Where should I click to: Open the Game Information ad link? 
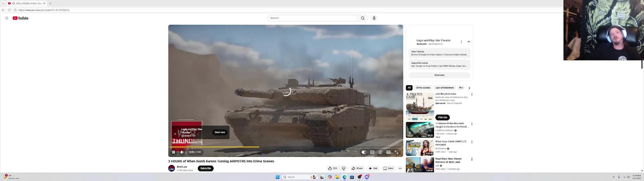[x=439, y=65]
